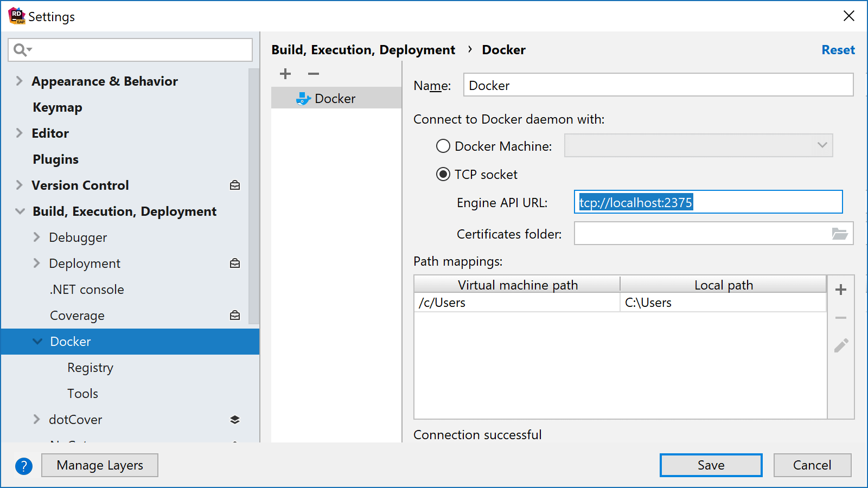
Task: Collapse Build, Execution, Deployment section
Action: (20, 211)
